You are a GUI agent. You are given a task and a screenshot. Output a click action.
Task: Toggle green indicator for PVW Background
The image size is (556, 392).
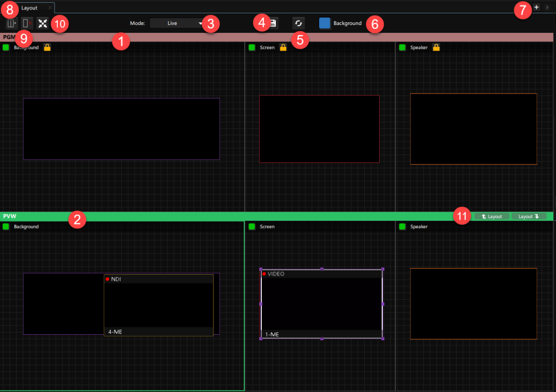click(6, 226)
